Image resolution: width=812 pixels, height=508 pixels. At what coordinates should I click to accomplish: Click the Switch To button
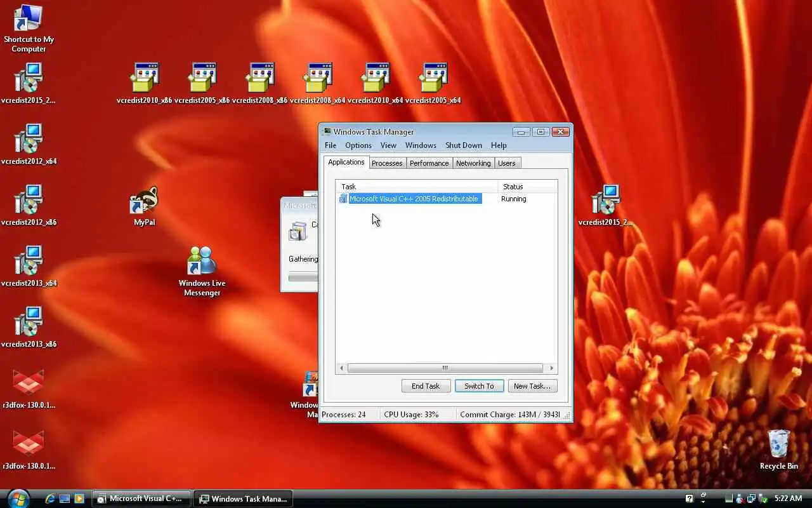[479, 386]
